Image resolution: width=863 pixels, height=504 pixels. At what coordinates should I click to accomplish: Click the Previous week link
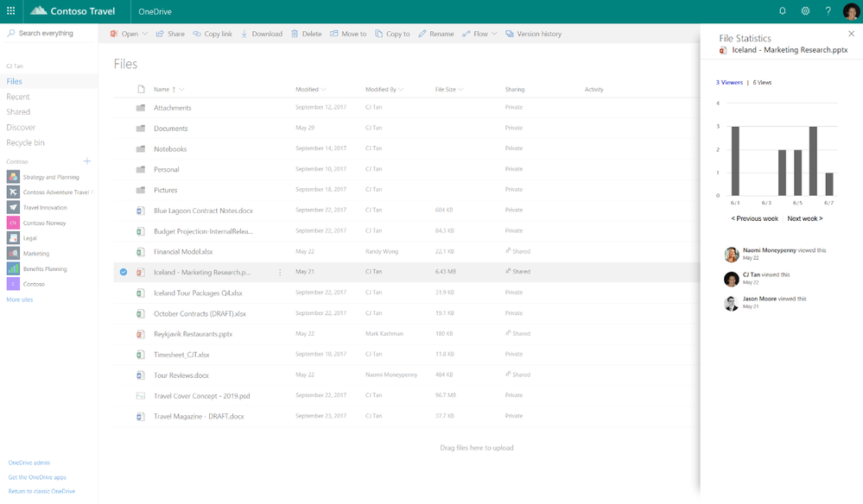click(x=754, y=218)
